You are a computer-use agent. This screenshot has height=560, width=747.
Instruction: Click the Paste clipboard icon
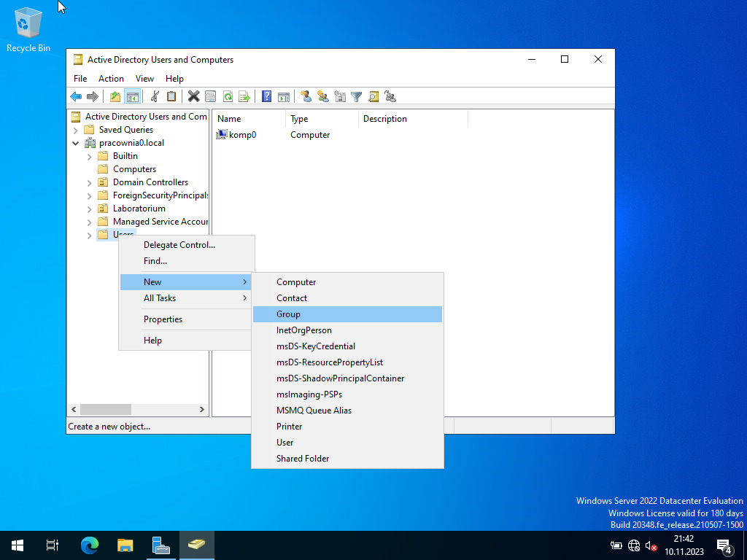coord(171,97)
